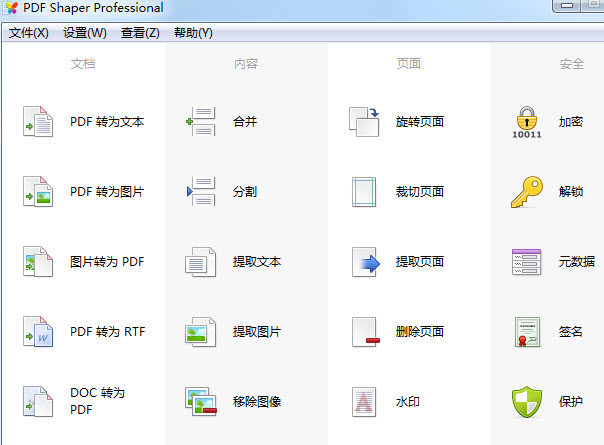Open the 查看(Z) menu
Viewport: 604px width, 445px height.
(140, 33)
